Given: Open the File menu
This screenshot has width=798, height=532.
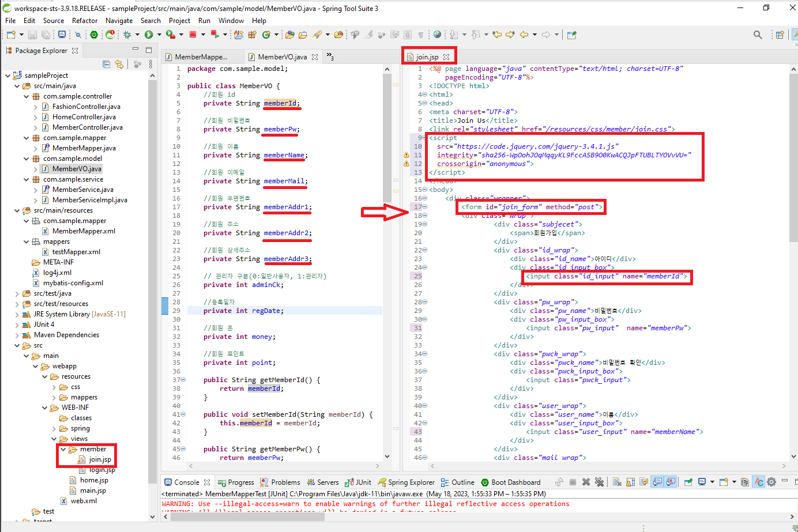Looking at the screenshot, I should [10, 20].
